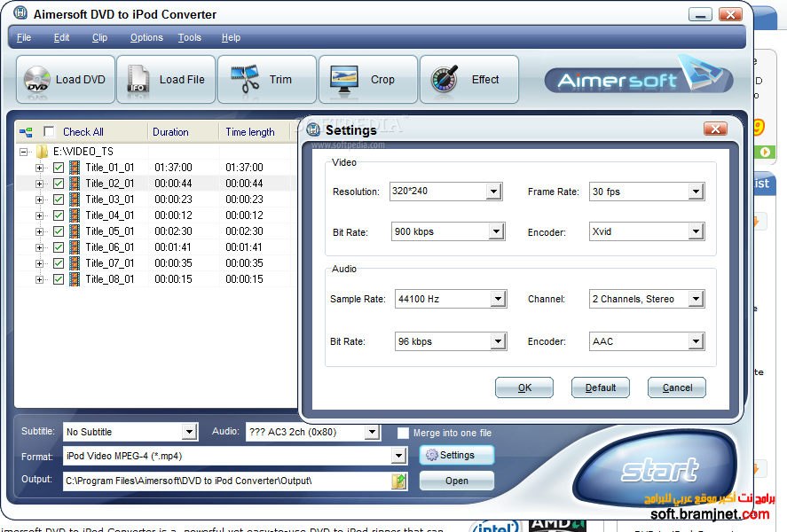Uncheck Title_04_01 checkbox

click(59, 215)
